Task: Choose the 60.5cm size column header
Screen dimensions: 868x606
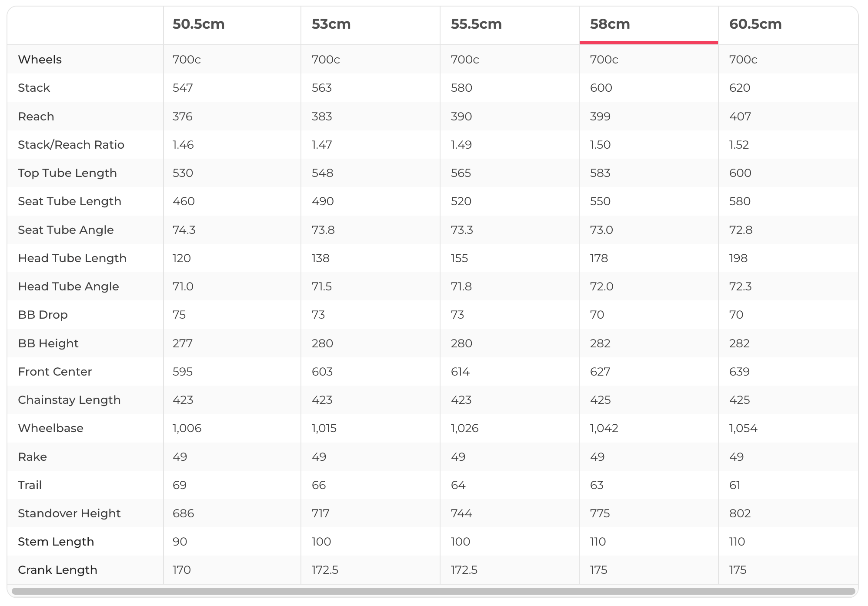Action: pos(755,24)
